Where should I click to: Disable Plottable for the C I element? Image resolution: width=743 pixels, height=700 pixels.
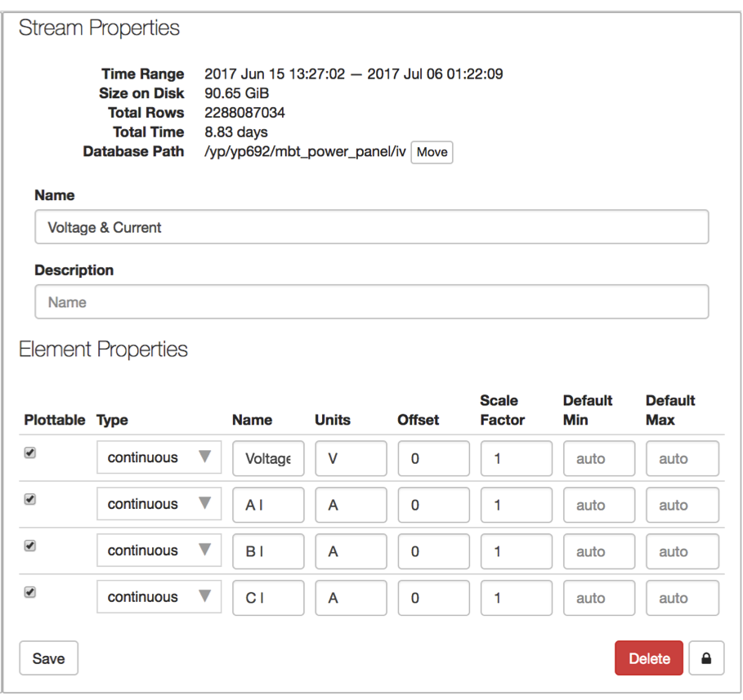click(30, 592)
